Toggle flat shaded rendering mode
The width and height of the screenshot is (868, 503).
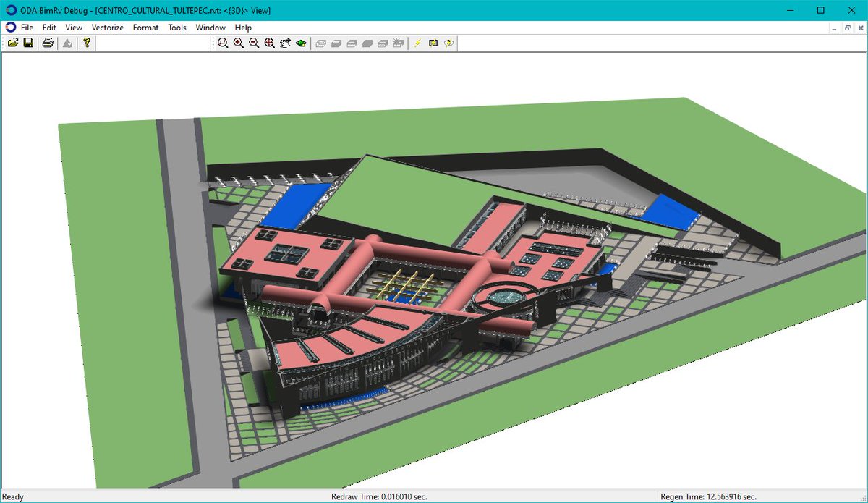point(351,43)
